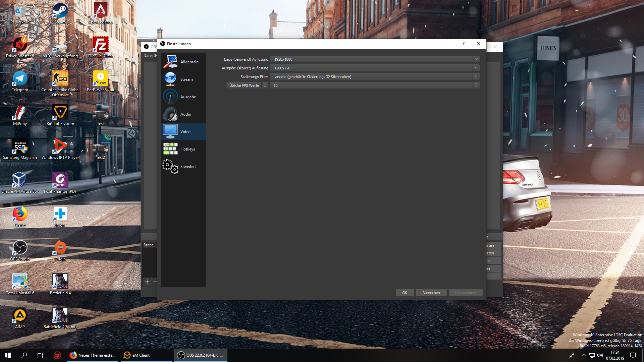The width and height of the screenshot is (644, 362).
Task: Select the Video monitor icon
Action: tap(170, 131)
